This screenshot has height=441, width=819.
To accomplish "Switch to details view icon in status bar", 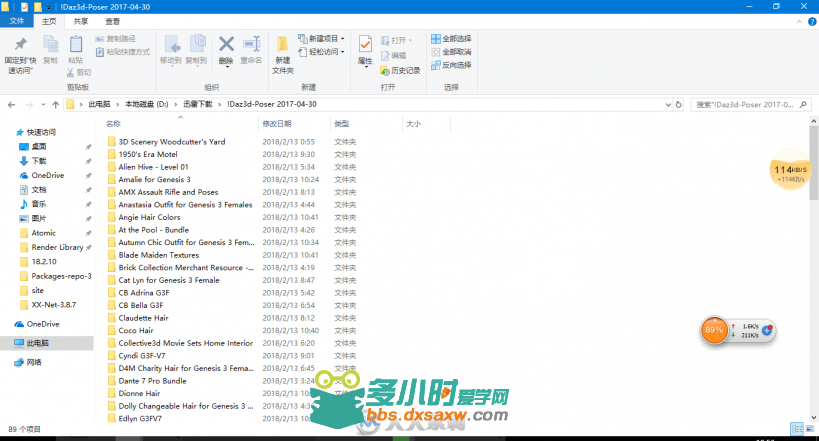I will pos(797,429).
